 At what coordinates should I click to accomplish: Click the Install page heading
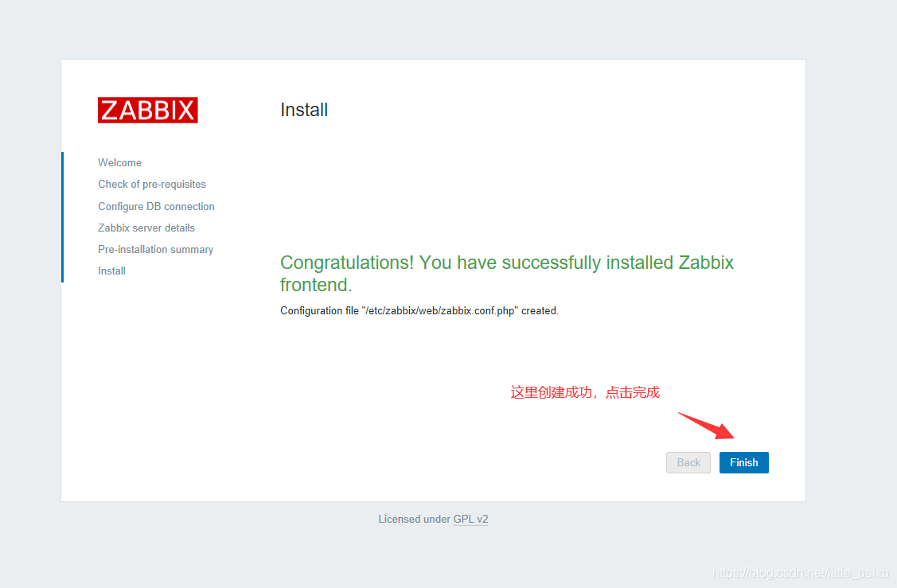[x=304, y=110]
